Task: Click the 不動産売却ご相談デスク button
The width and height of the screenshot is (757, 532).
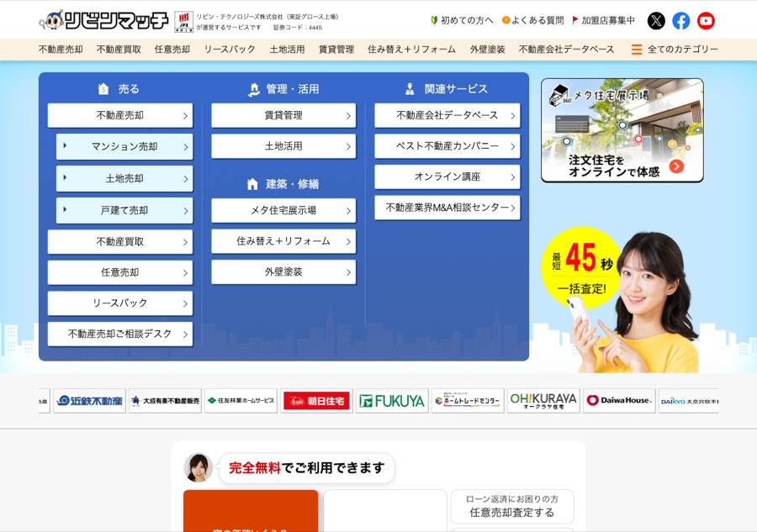Action: pyautogui.click(x=120, y=334)
